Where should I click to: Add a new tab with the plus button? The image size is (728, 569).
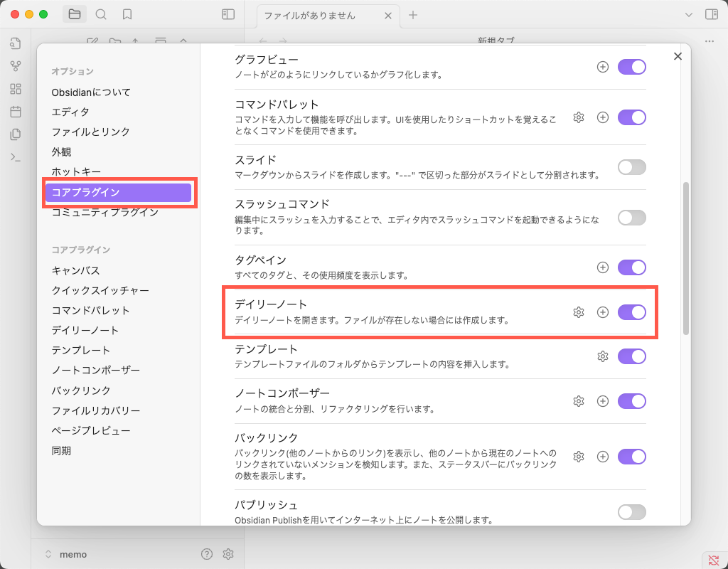tap(413, 16)
